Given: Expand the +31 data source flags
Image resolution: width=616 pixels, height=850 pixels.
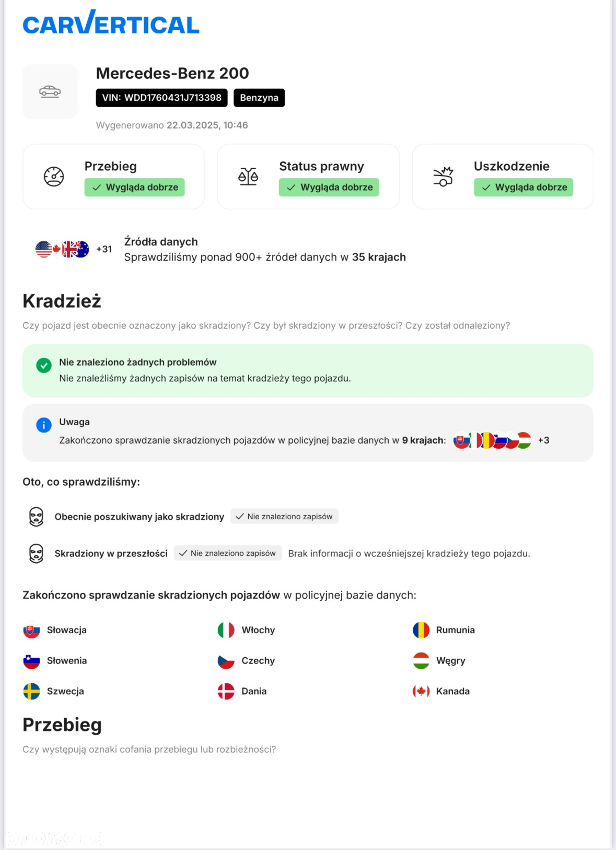Looking at the screenshot, I should pos(104,249).
